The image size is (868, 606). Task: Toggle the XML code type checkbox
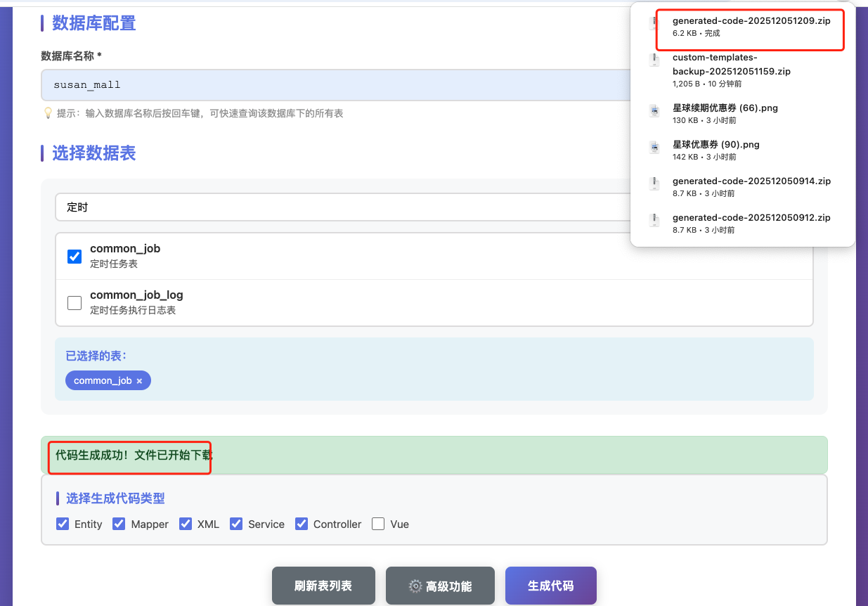point(186,524)
